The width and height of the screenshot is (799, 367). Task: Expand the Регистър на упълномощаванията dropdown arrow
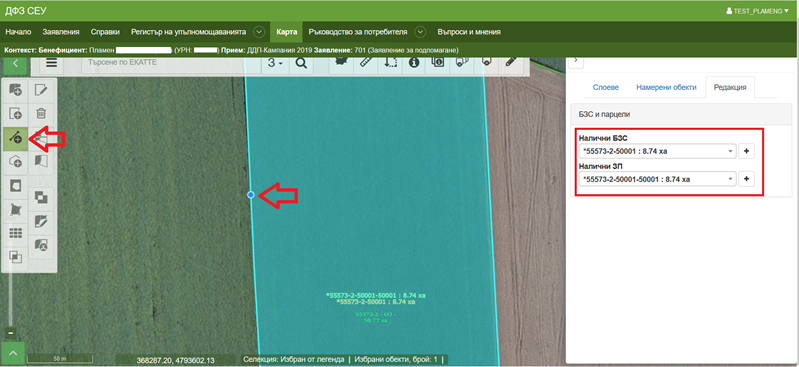click(259, 32)
